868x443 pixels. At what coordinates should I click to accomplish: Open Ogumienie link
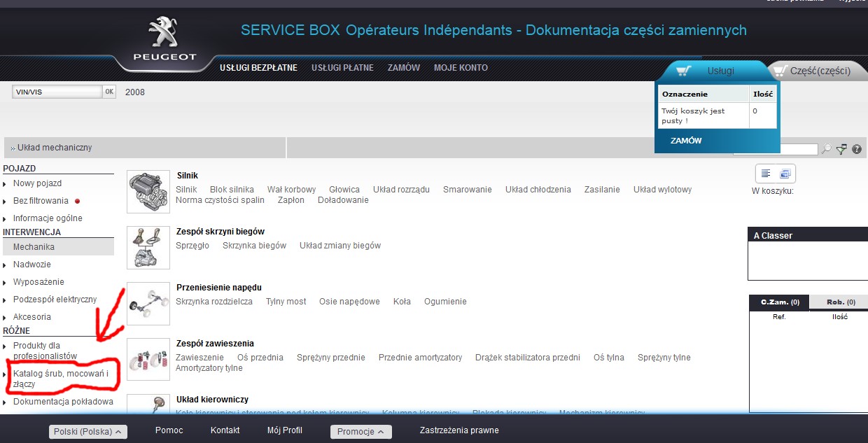click(445, 302)
